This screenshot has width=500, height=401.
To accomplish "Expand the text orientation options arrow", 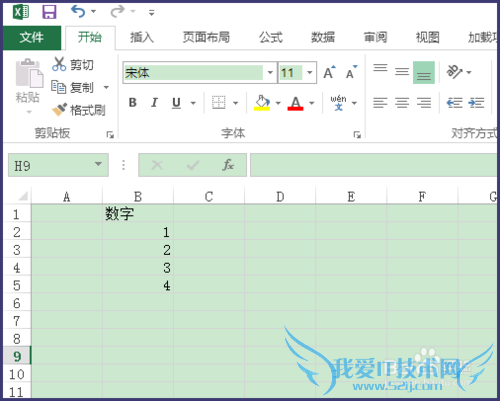I will coord(469,72).
